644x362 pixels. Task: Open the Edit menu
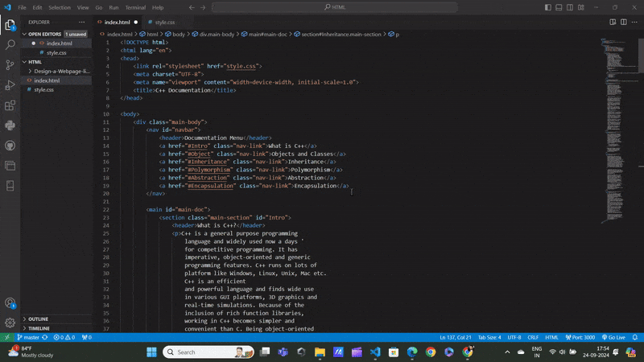(37, 7)
